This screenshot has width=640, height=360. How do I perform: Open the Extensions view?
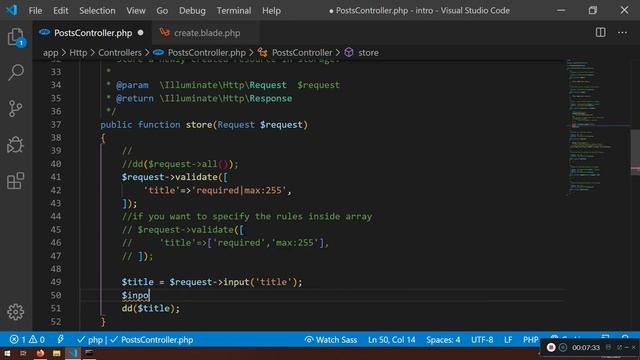[x=16, y=181]
